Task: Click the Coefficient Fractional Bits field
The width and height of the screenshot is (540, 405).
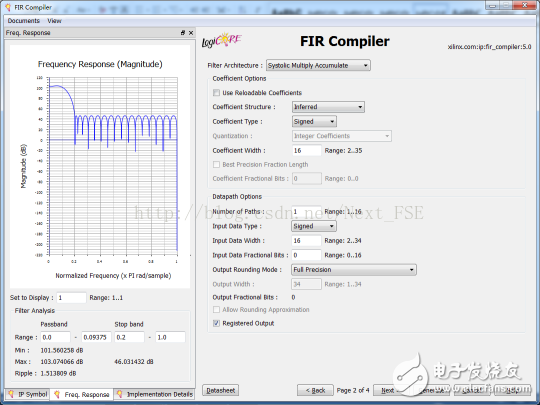Action: [x=307, y=178]
